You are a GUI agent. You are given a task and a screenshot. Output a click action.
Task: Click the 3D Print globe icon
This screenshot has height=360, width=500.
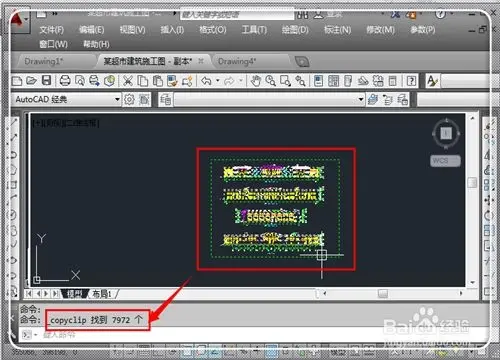109,81
